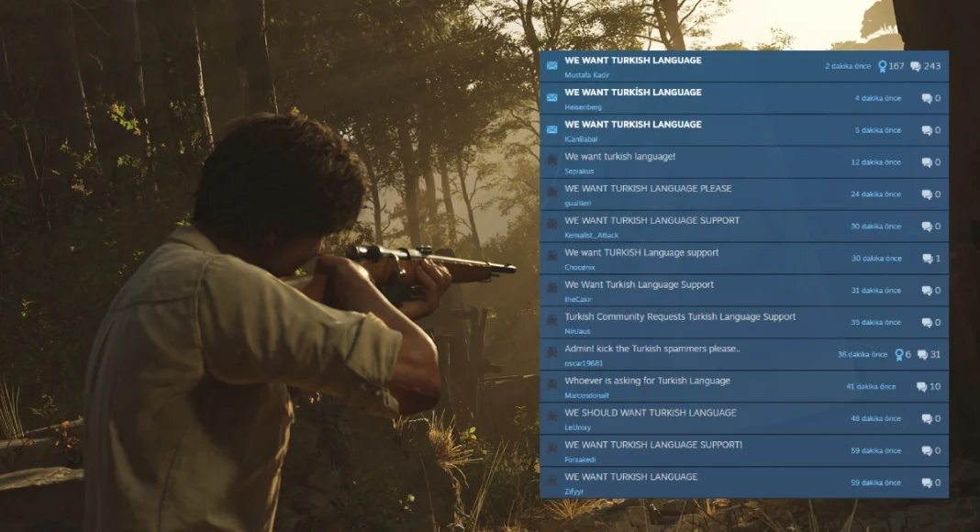
Task: Click the comment bubble icon on theCakir's thread
Action: (927, 291)
